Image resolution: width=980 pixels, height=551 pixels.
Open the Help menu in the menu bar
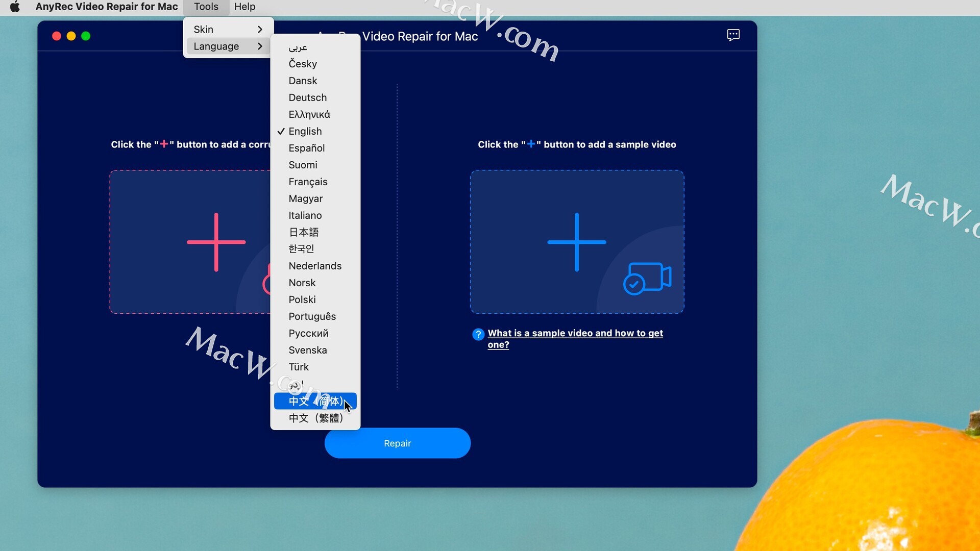pyautogui.click(x=245, y=7)
